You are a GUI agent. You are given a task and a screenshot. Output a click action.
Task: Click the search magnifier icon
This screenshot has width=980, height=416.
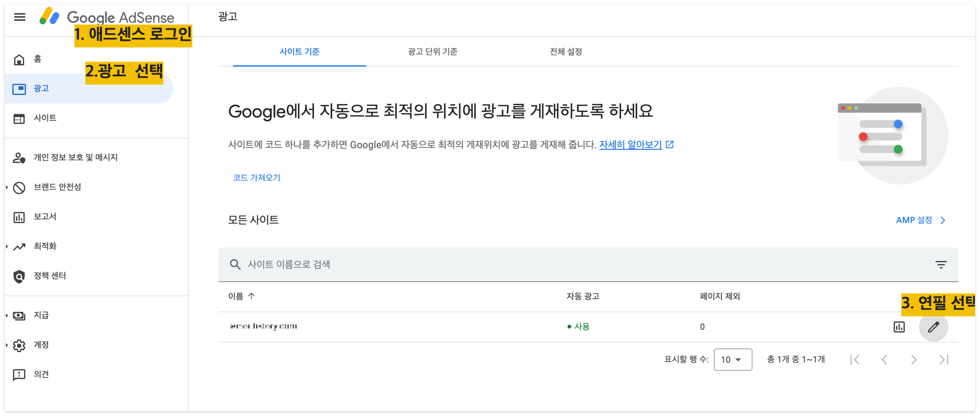point(235,264)
